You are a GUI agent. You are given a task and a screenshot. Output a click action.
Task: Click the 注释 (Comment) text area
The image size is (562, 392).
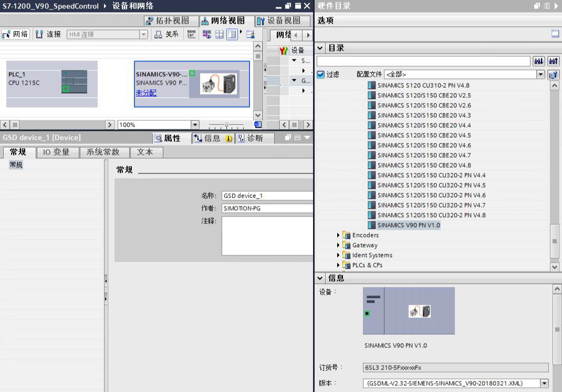[x=267, y=236]
